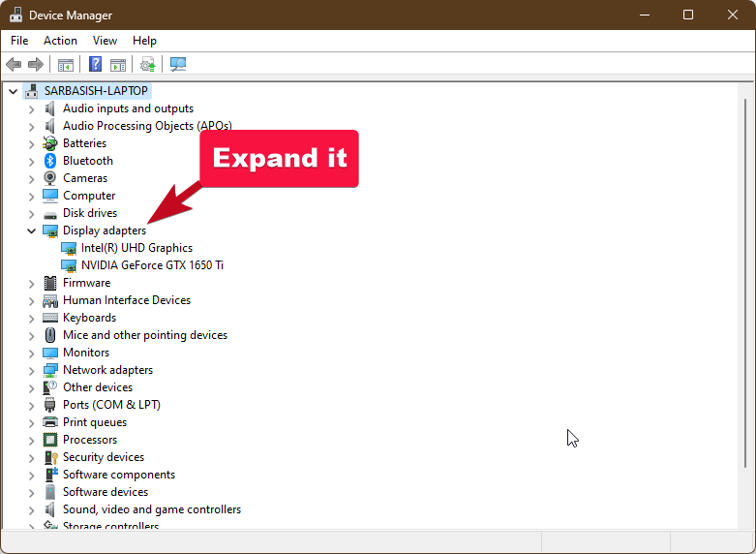Click the Show/Hide Action Pane toolbar icon
Screen dimensions: 756x554
[x=118, y=64]
